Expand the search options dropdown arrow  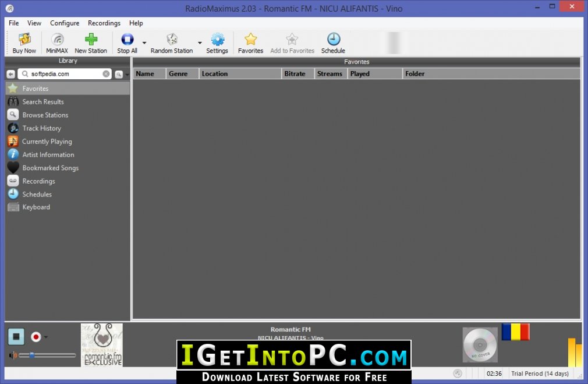pyautogui.click(x=127, y=75)
